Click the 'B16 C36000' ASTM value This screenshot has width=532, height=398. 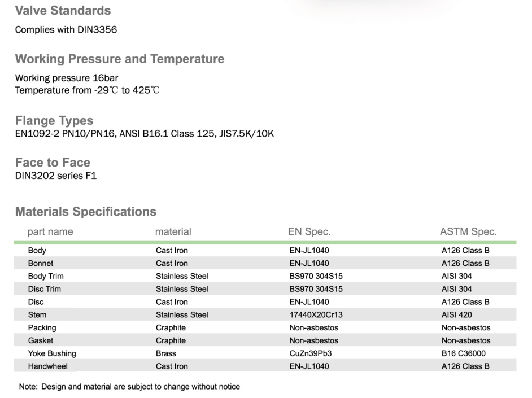pos(463,353)
